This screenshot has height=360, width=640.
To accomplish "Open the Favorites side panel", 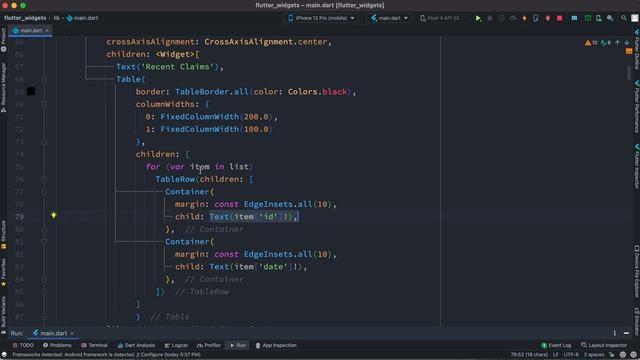I will pos(4,272).
